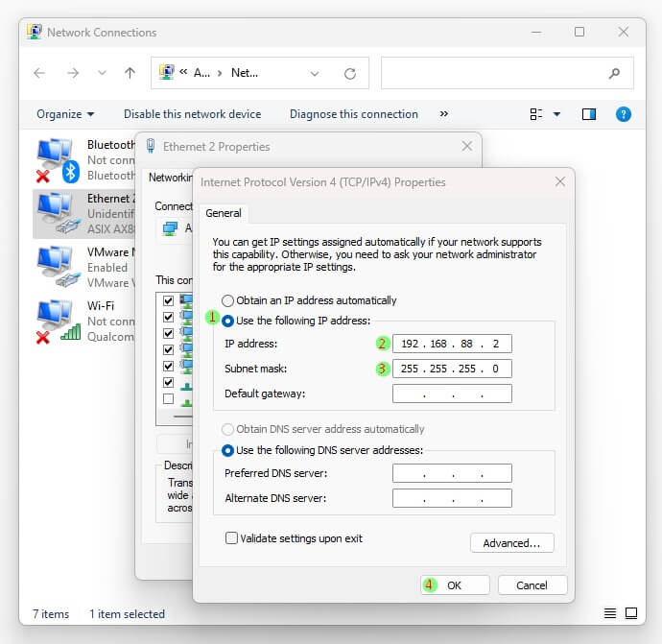Select Obtain an IP address automatically
The width and height of the screenshot is (662, 644).
click(228, 300)
